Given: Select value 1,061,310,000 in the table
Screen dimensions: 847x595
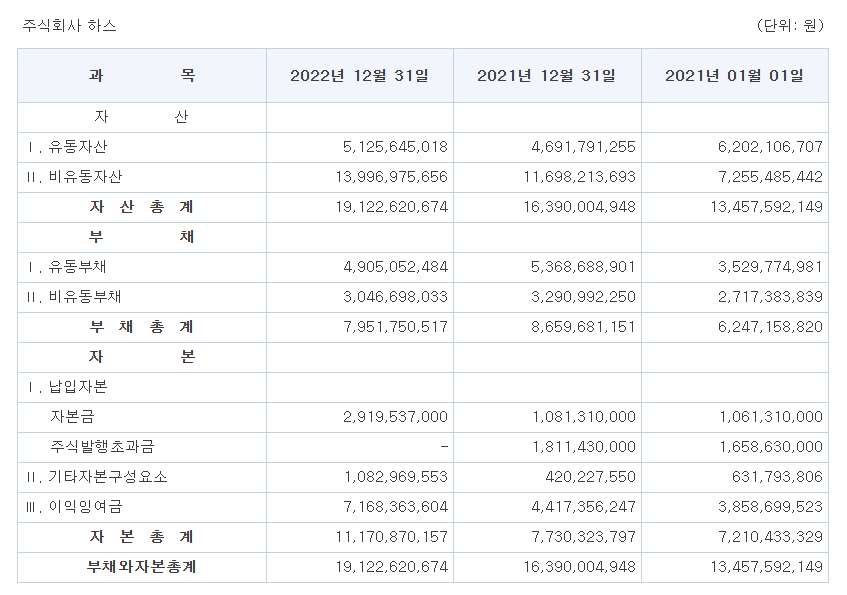Looking at the screenshot, I should [771, 417].
